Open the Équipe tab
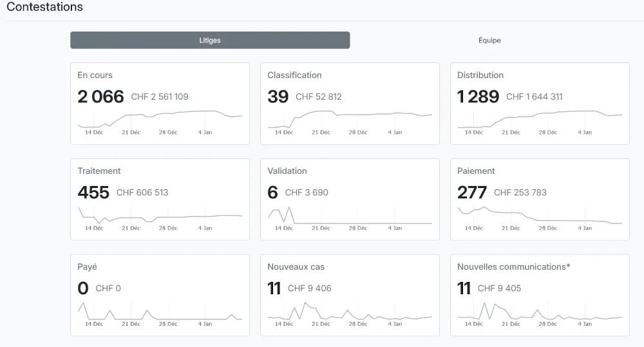This screenshot has height=347, width=644. pos(489,41)
